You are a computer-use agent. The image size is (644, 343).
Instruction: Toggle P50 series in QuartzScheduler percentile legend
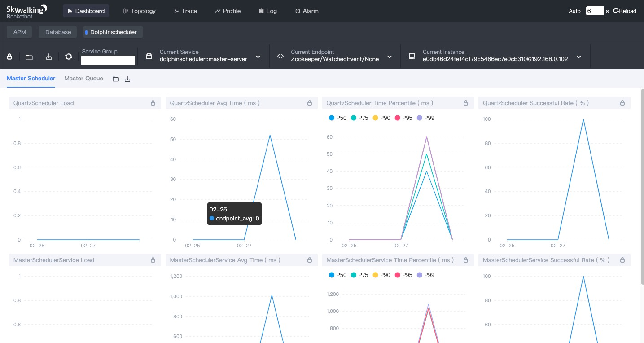(337, 118)
